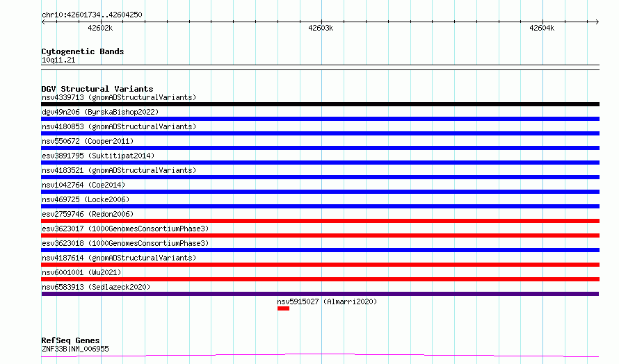Click the 42602k ruler position
The width and height of the screenshot is (619, 364).
click(100, 28)
